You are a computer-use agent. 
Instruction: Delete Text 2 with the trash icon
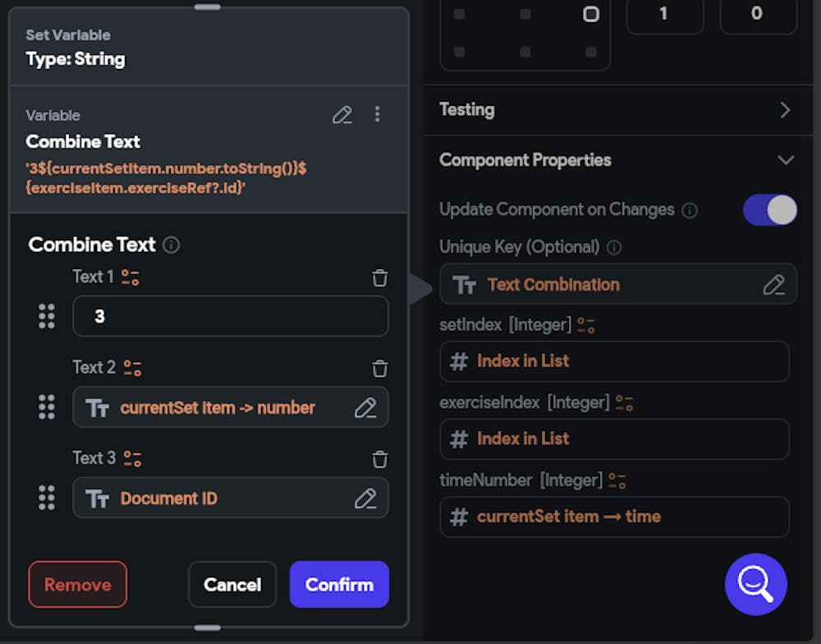pyautogui.click(x=379, y=368)
